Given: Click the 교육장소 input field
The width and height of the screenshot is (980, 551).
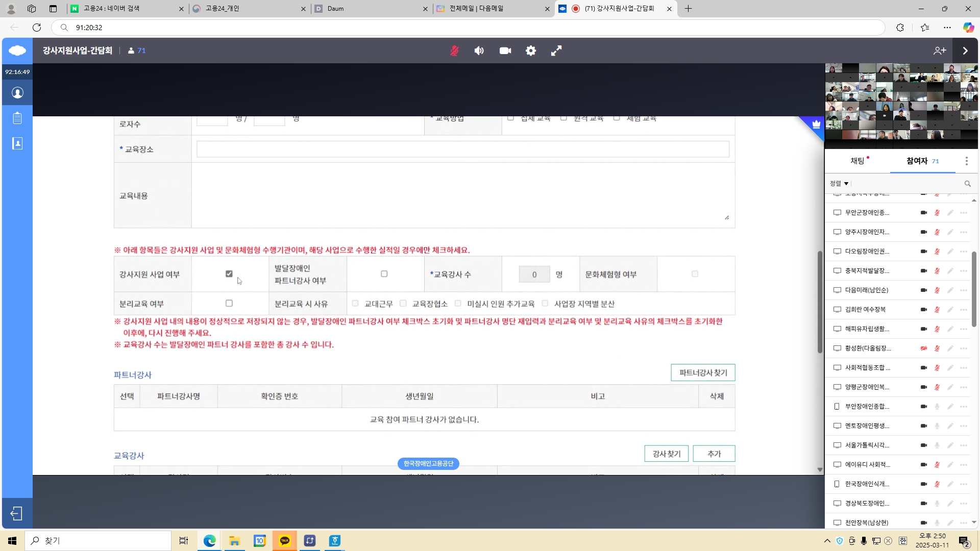Looking at the screenshot, I should 462,149.
